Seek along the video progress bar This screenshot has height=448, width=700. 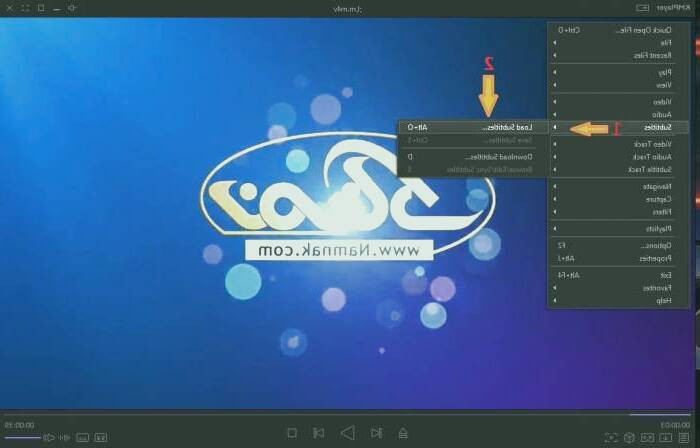347,414
